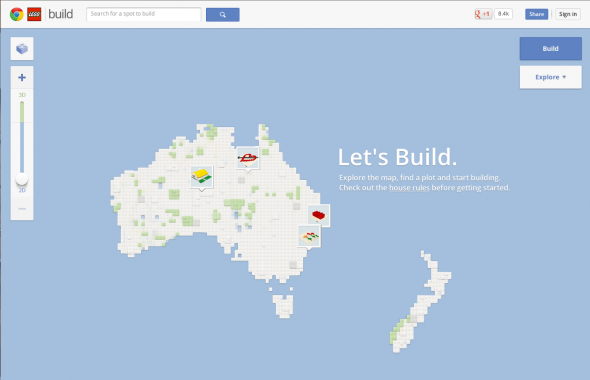This screenshot has width=590, height=380.
Task: Click the Sign in button
Action: click(x=568, y=14)
